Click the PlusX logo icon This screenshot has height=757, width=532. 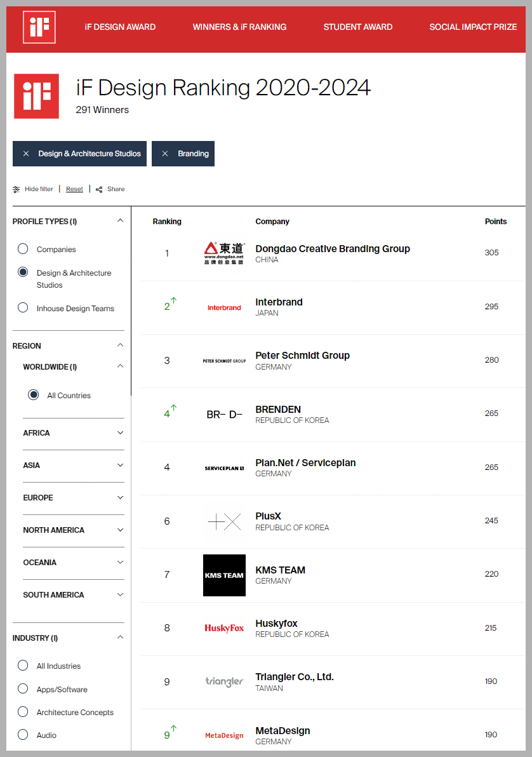[x=224, y=522]
